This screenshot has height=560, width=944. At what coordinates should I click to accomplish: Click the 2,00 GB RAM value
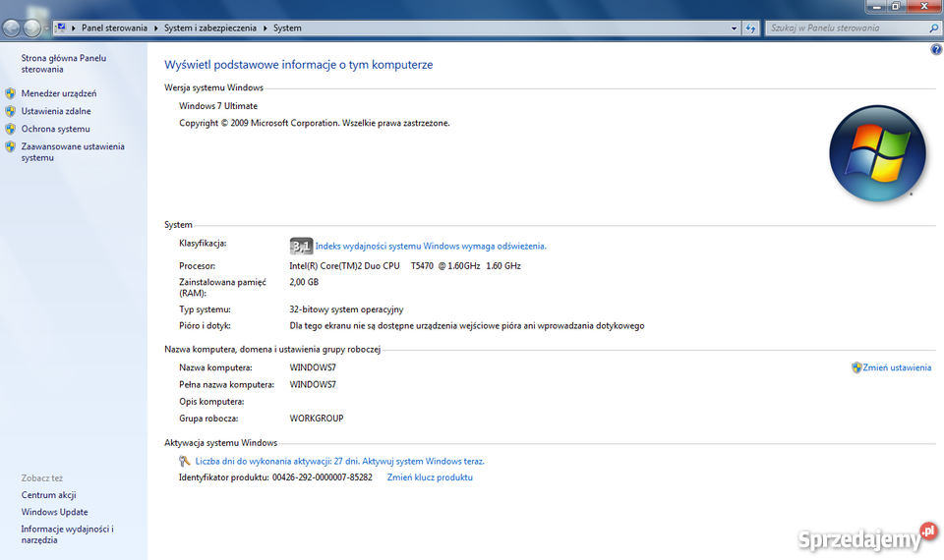tap(304, 282)
